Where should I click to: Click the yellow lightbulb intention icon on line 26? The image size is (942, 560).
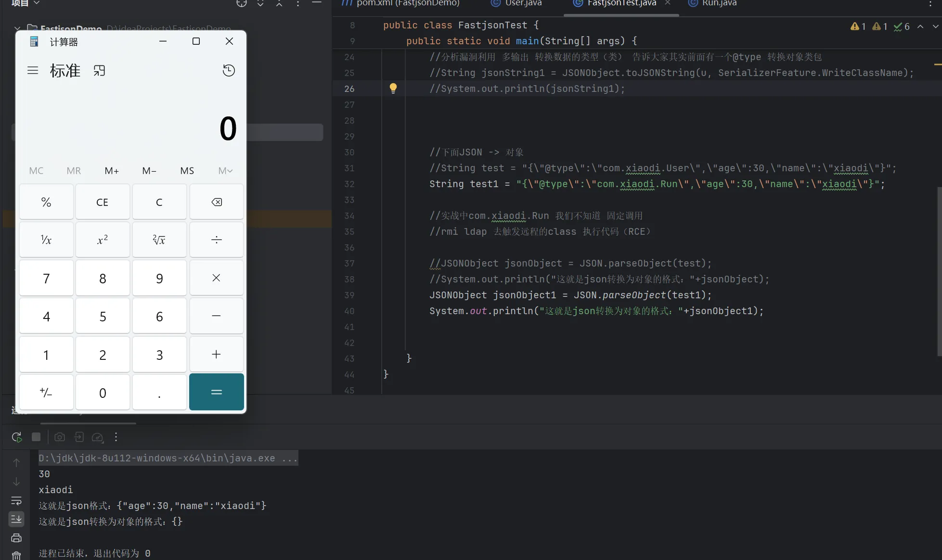tap(393, 88)
